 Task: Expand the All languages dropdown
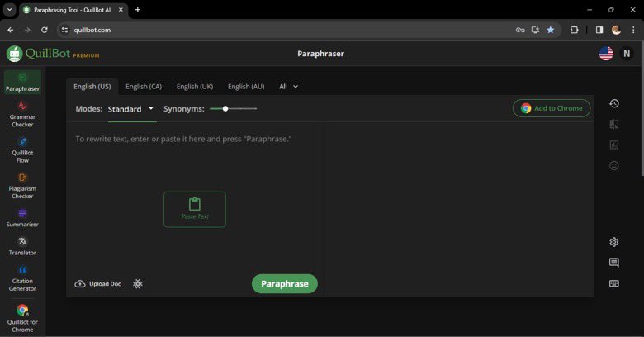[288, 86]
